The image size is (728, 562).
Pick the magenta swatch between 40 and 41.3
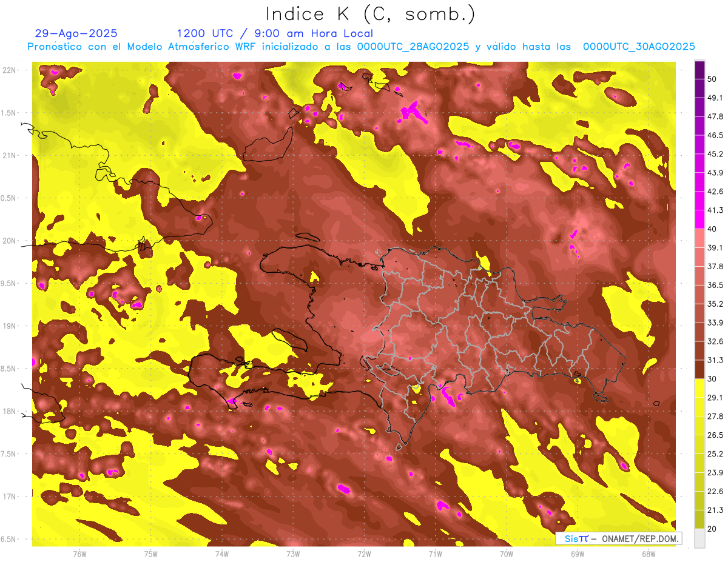tap(699, 219)
